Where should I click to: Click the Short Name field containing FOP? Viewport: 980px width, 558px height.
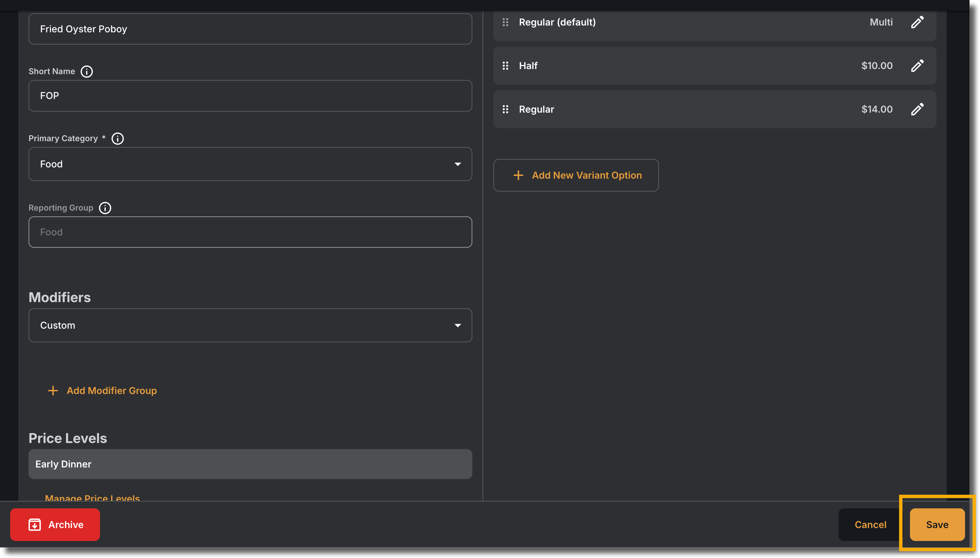(250, 96)
